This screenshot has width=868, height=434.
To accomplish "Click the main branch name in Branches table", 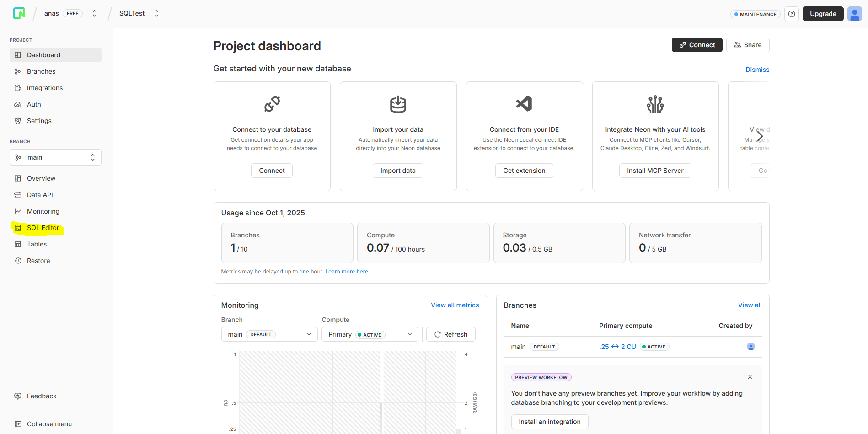I will coord(518,347).
